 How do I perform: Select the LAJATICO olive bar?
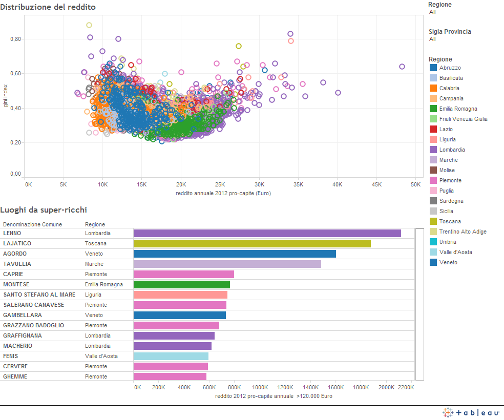[x=252, y=243]
